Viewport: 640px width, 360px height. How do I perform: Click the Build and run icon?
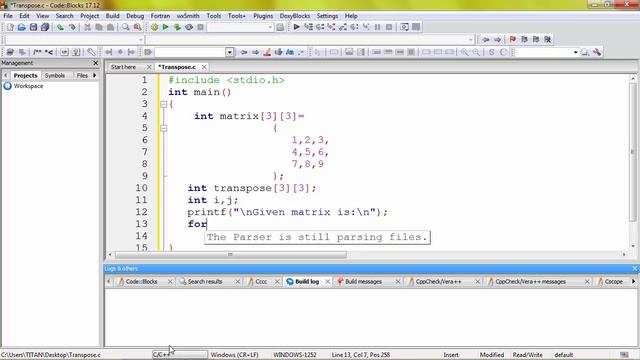177,27
